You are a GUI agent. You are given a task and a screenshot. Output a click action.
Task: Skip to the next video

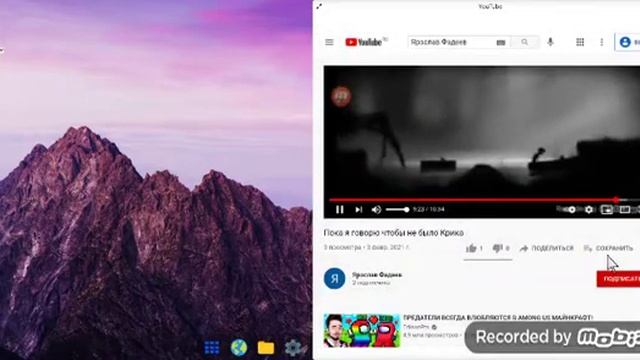point(359,210)
